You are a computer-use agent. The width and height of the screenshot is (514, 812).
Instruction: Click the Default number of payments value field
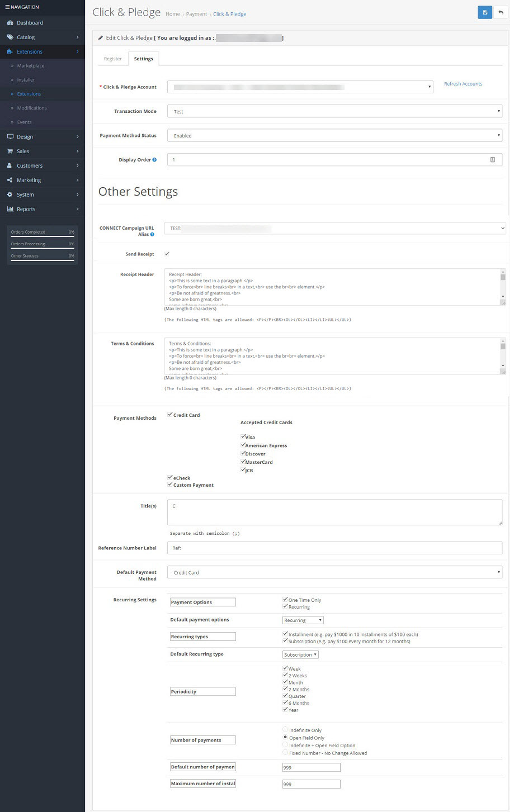(311, 767)
